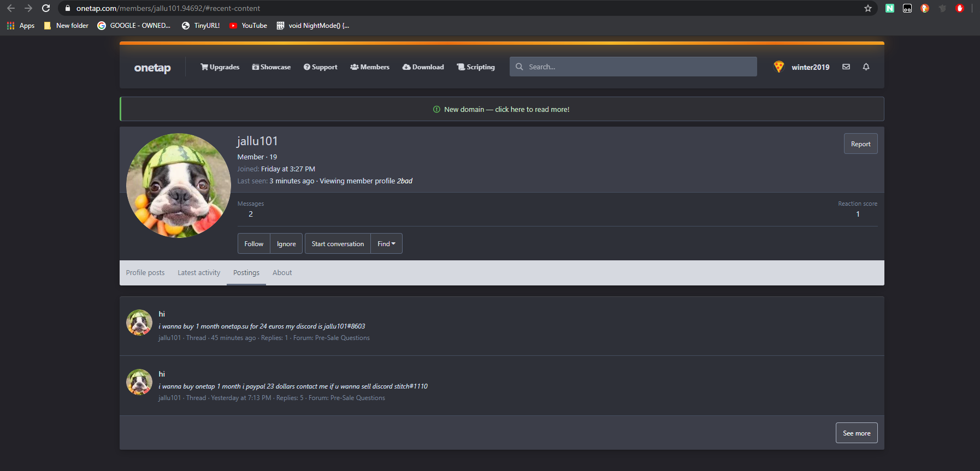Click the Search field
Viewport: 980px width, 471px height.
(633, 67)
